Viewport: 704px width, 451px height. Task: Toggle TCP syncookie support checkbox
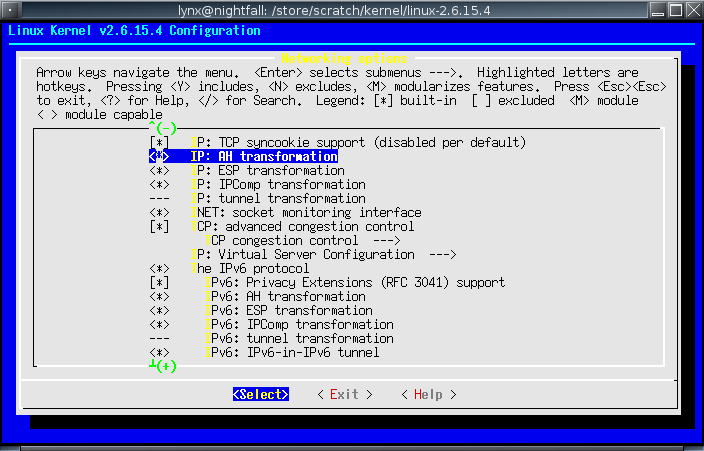tap(159, 143)
